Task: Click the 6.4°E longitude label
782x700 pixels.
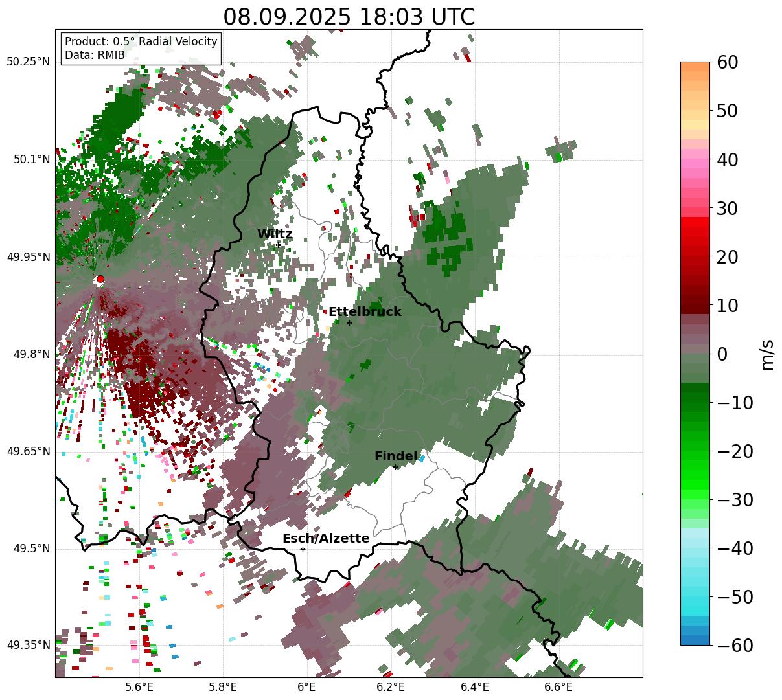Action: point(475,687)
